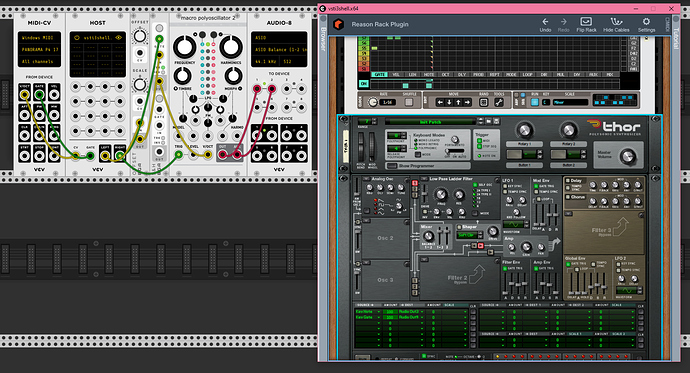The image size is (690, 373).
Task: Click MIDI-CV All channels row
Action: click(39, 61)
